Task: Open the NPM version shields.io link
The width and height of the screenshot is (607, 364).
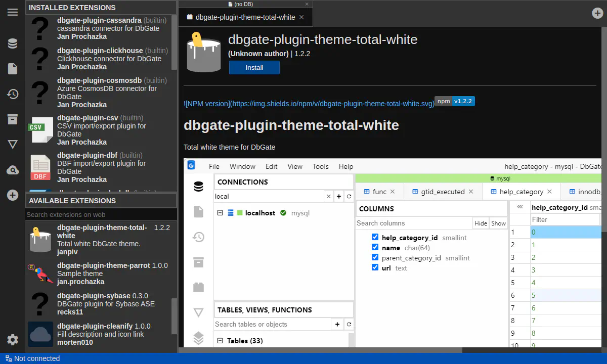Action: click(x=309, y=104)
